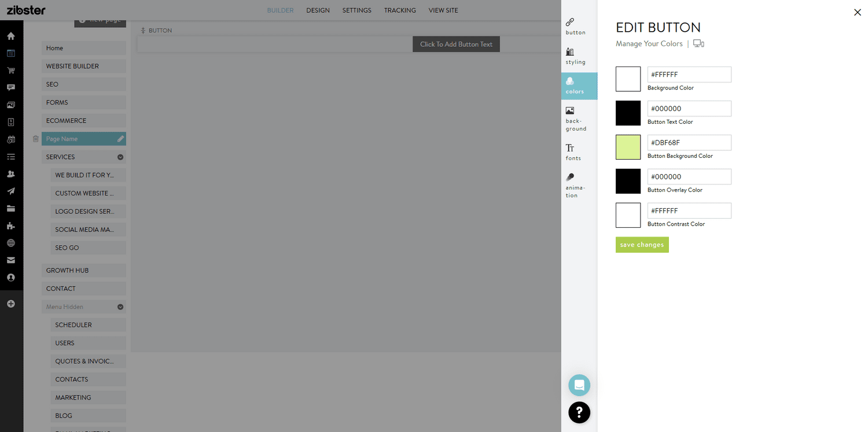
Task: Click the paper plane marketing icon
Action: click(x=10, y=191)
